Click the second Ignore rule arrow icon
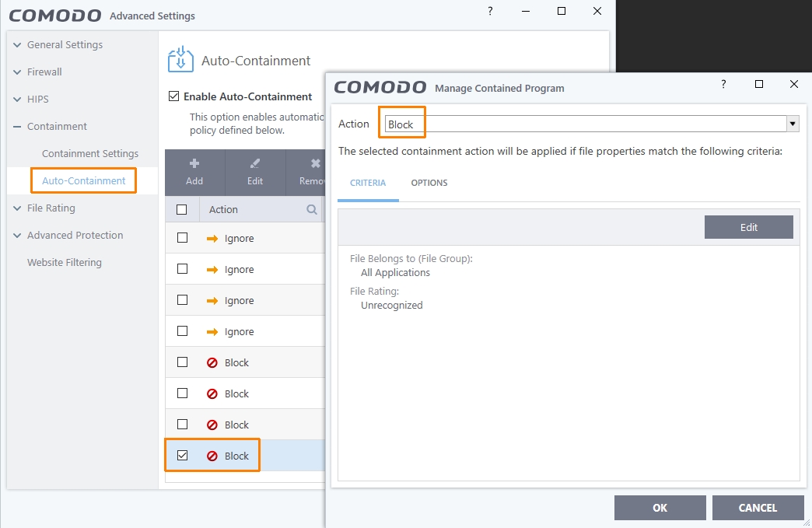812x528 pixels. [x=212, y=270]
